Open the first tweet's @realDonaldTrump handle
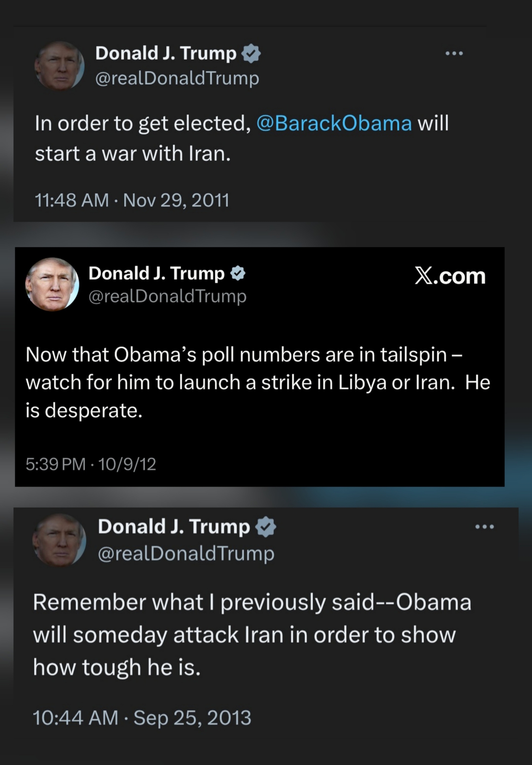Viewport: 532px width, 765px height. (177, 79)
